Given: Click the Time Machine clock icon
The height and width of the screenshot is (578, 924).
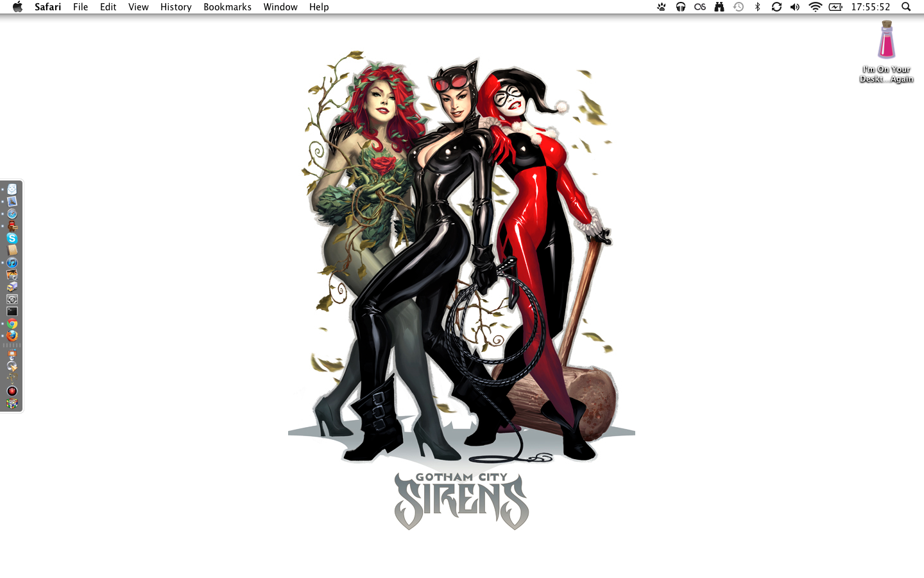Looking at the screenshot, I should tap(739, 7).
